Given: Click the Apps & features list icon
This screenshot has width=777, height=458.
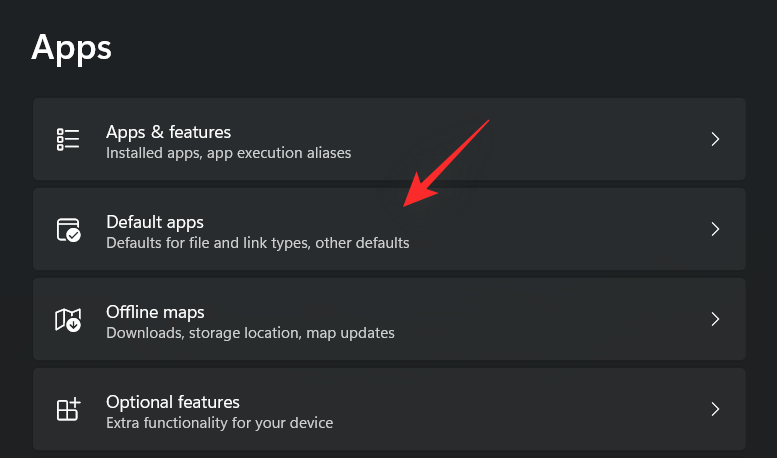Looking at the screenshot, I should (x=68, y=139).
